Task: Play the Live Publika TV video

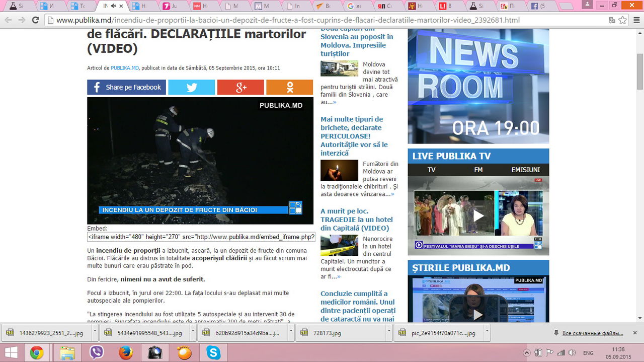Action: click(478, 215)
